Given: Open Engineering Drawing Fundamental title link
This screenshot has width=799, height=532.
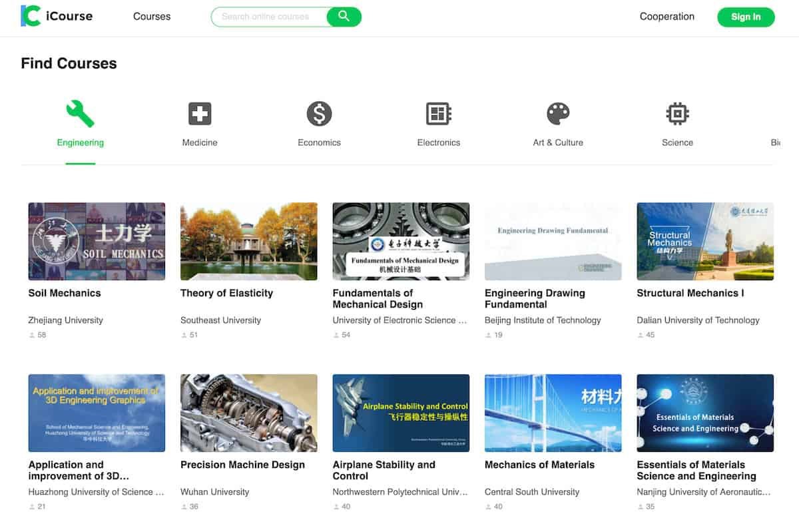Looking at the screenshot, I should click(535, 299).
